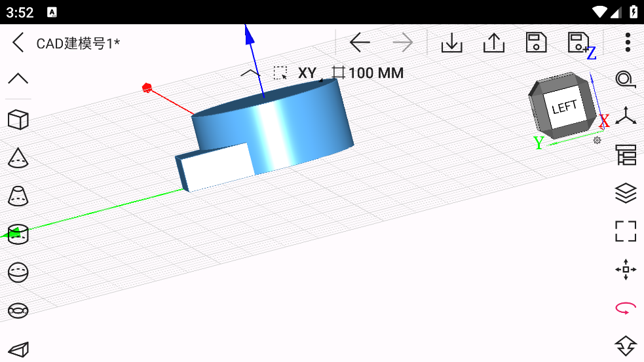
Task: Open the zoom search tool
Action: click(626, 79)
